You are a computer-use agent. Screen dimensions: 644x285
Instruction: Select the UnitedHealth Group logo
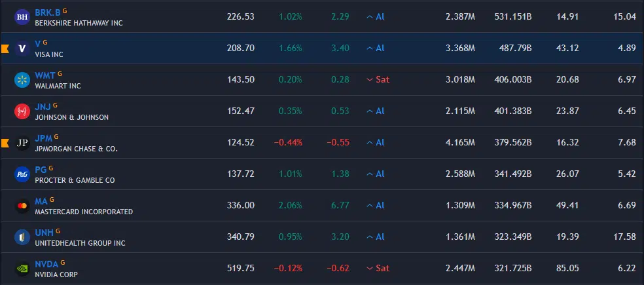pos(22,237)
